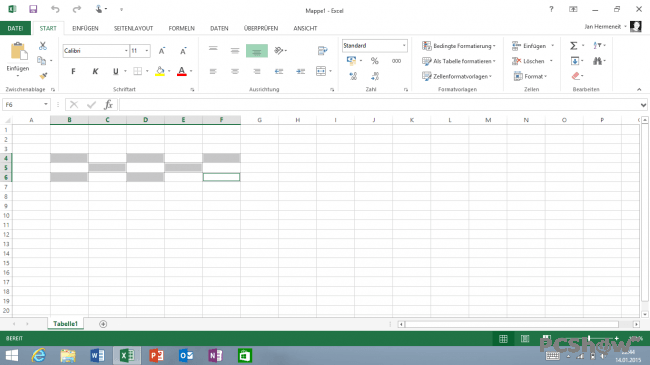The width and height of the screenshot is (650, 365).
Task: Apply the thousands separator (000) format
Action: click(396, 61)
